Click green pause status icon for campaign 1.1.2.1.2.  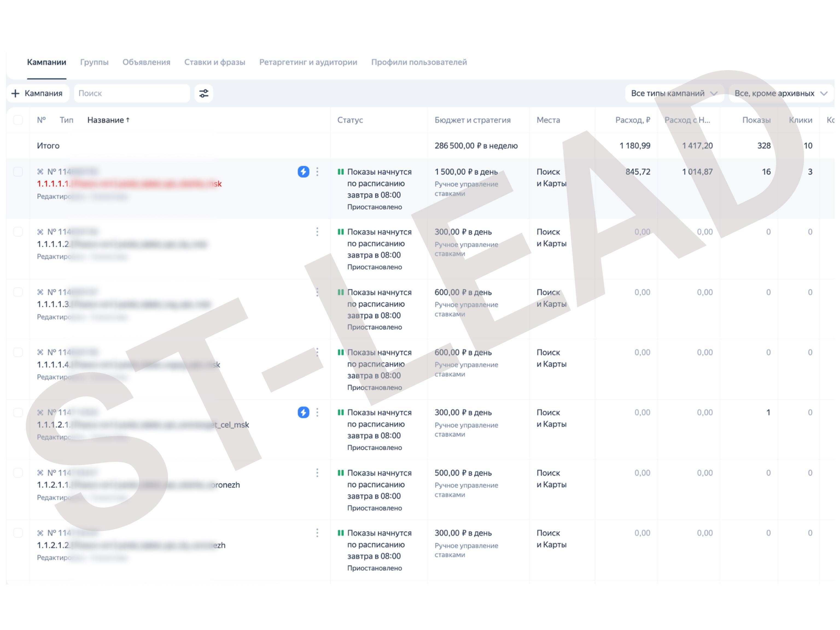coord(341,533)
